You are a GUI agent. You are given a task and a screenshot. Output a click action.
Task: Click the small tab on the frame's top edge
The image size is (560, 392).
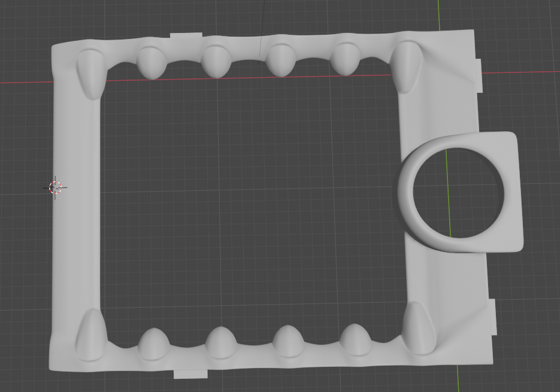point(186,36)
